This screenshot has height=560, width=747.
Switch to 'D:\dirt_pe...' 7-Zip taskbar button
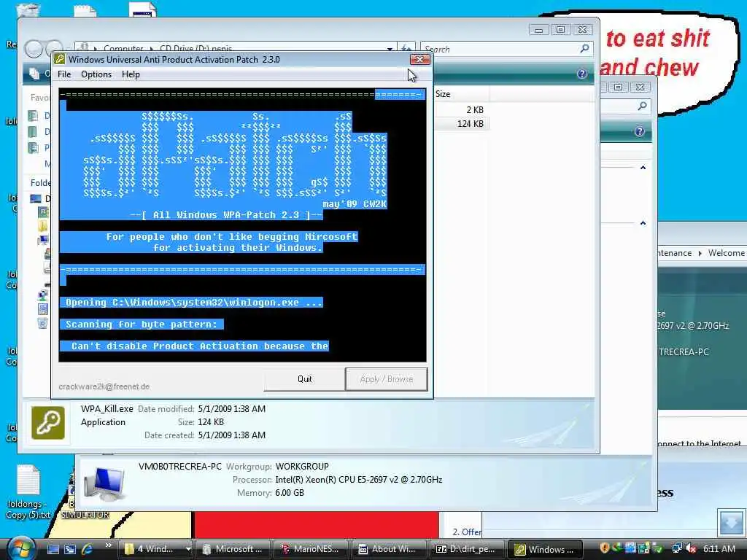(466, 549)
